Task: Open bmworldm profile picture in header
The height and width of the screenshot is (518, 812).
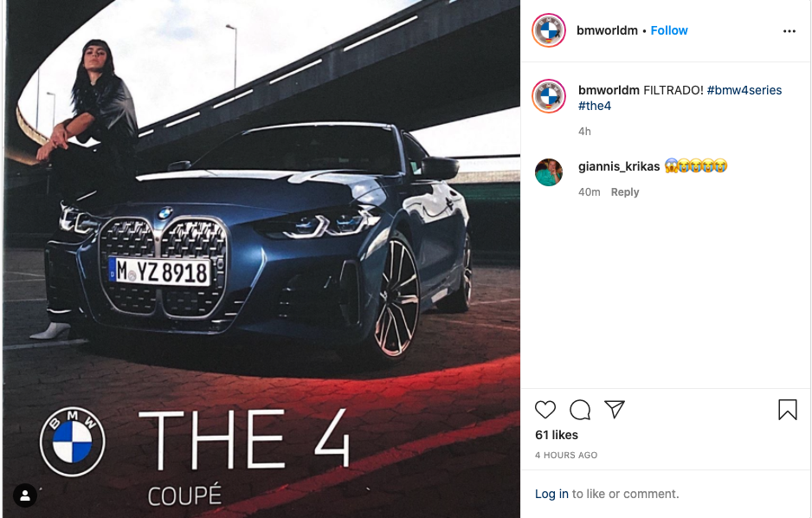Action: (549, 30)
